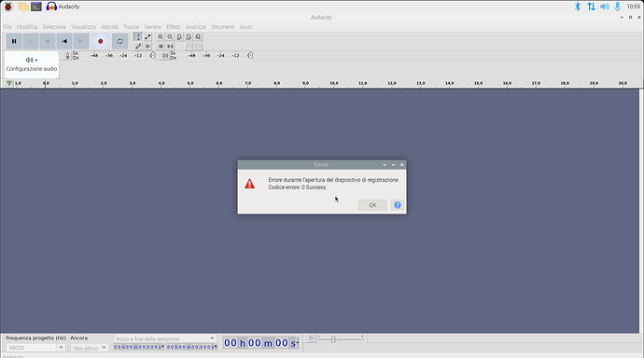
Task: Close the Errore dialog window
Action: (402, 165)
